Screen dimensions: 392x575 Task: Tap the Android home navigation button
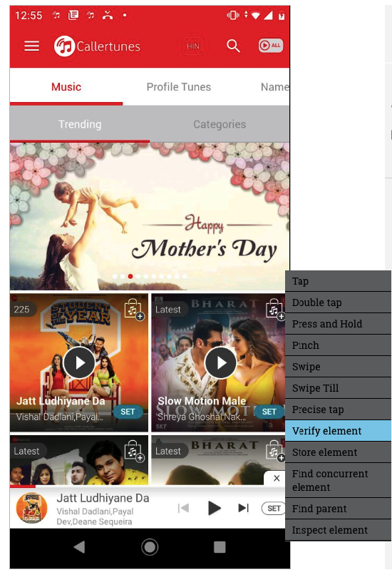click(x=150, y=546)
